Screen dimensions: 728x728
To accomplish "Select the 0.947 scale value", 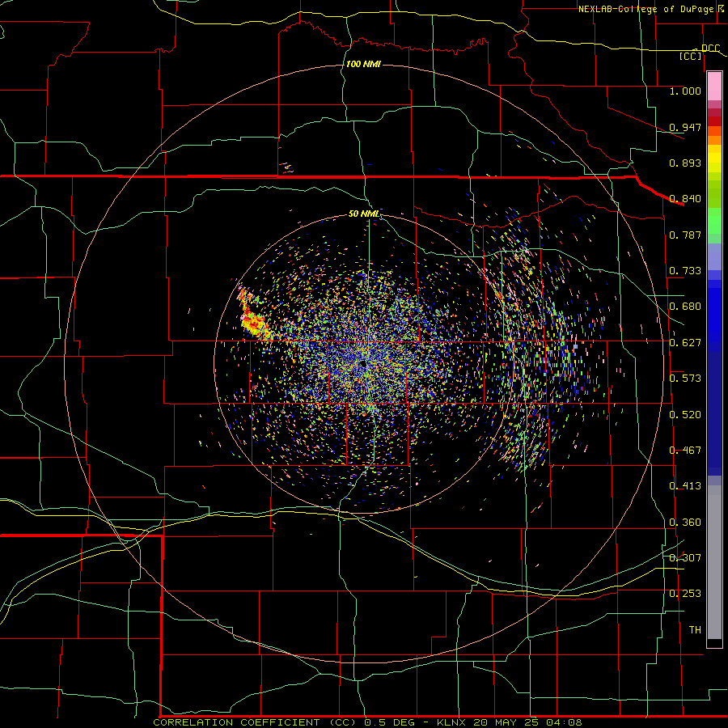I will click(x=685, y=127).
